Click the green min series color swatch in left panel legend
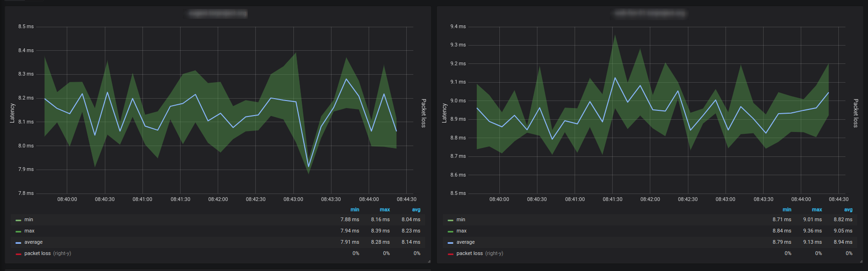Viewport: 868px width, 271px height. 18,220
